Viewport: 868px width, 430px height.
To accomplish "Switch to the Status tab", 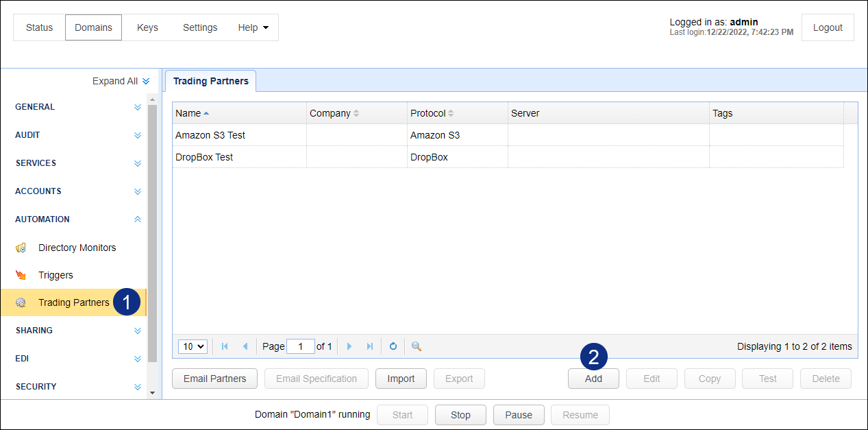I will pyautogui.click(x=39, y=27).
